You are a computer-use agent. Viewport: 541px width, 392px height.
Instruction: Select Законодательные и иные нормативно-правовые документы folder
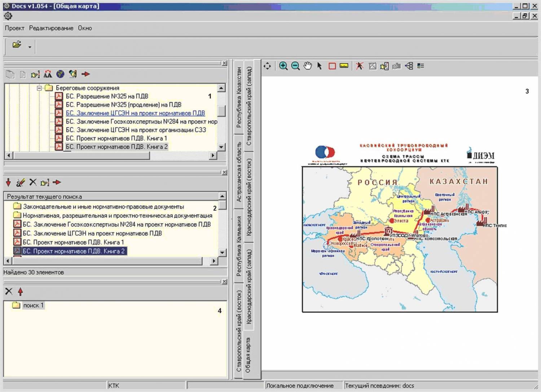(x=103, y=207)
